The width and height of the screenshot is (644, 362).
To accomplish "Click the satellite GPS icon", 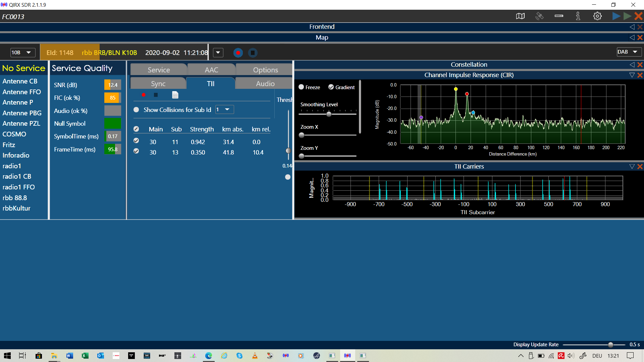I will [x=539, y=16].
